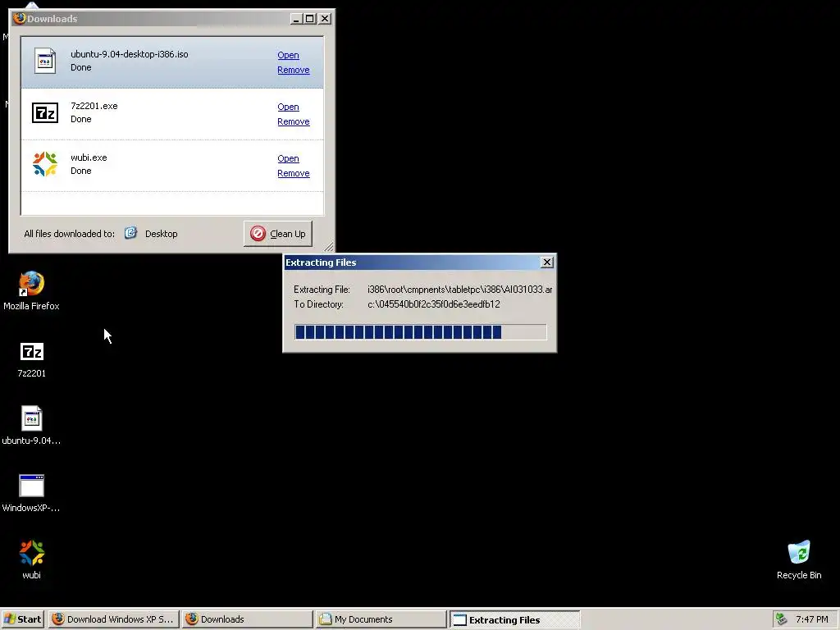Click the 7:47 PM taskbar clock
840x630 pixels.
coord(812,619)
